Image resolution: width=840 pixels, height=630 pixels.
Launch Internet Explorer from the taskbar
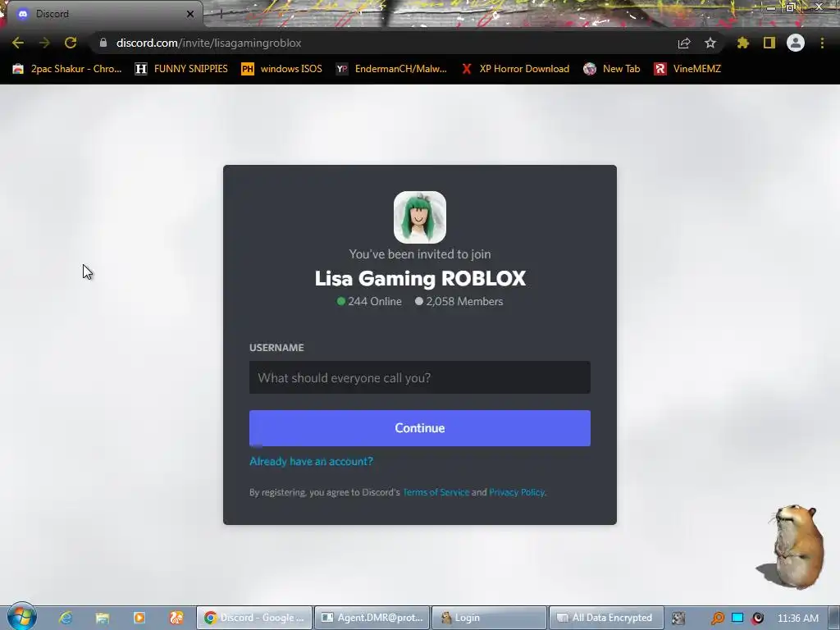click(x=66, y=618)
